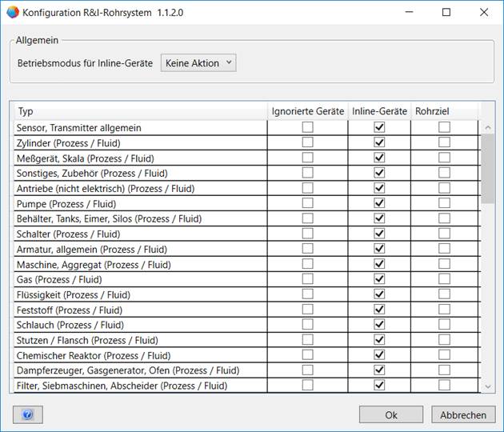The width and height of the screenshot is (504, 432).
Task: Select the 'Schalter (Prozess / Fluid)' text
Action: 68,234
